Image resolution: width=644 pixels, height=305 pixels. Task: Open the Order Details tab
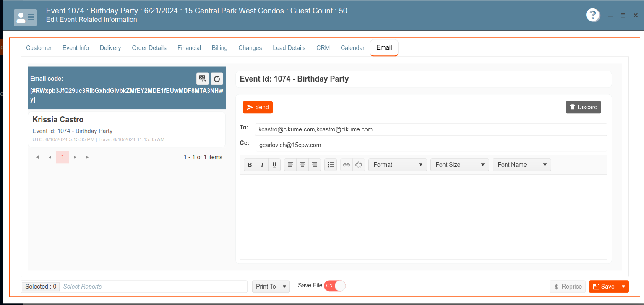[149, 48]
